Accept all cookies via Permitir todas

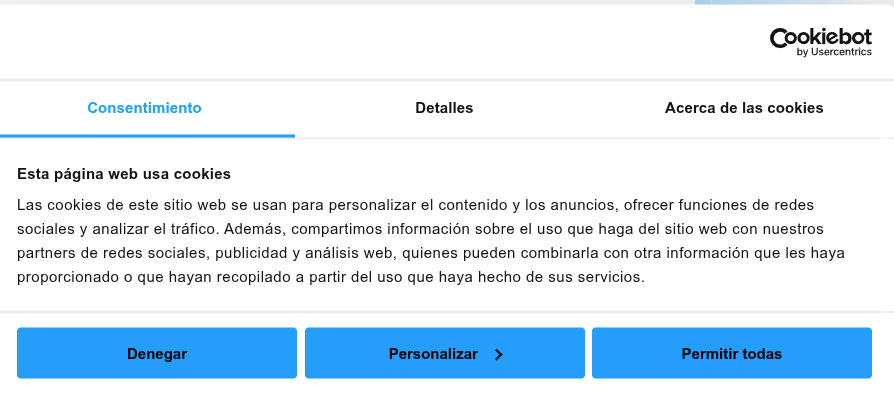pos(732,353)
